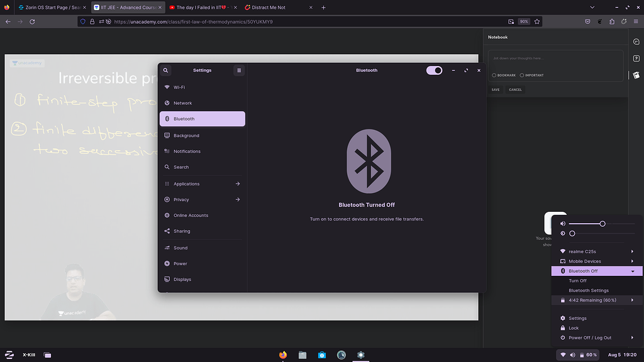The image size is (644, 362).
Task: Open Unacademy's Notebook sidebar icon
Action: tap(636, 75)
